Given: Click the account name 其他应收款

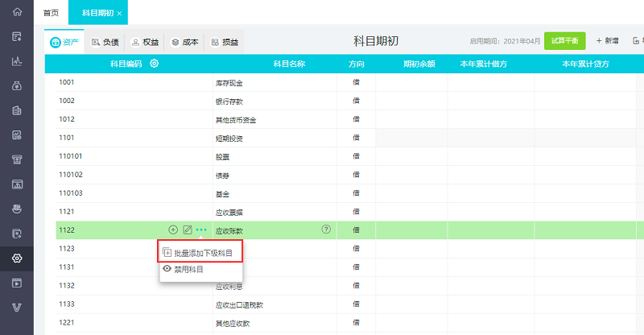Looking at the screenshot, I should coord(233,324).
